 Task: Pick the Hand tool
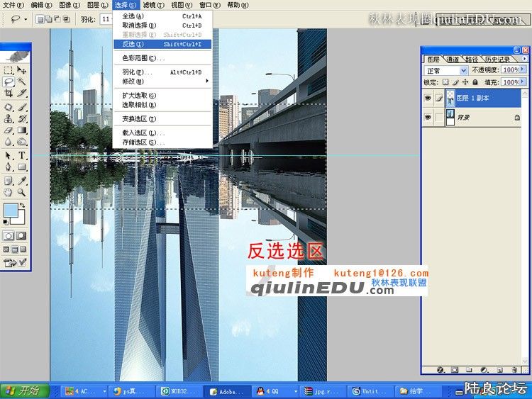[x=9, y=191]
